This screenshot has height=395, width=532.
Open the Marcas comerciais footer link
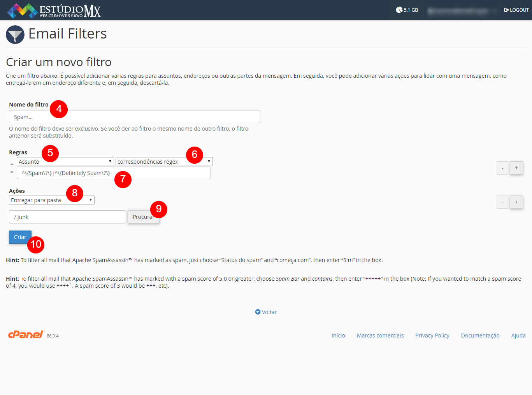click(380, 335)
